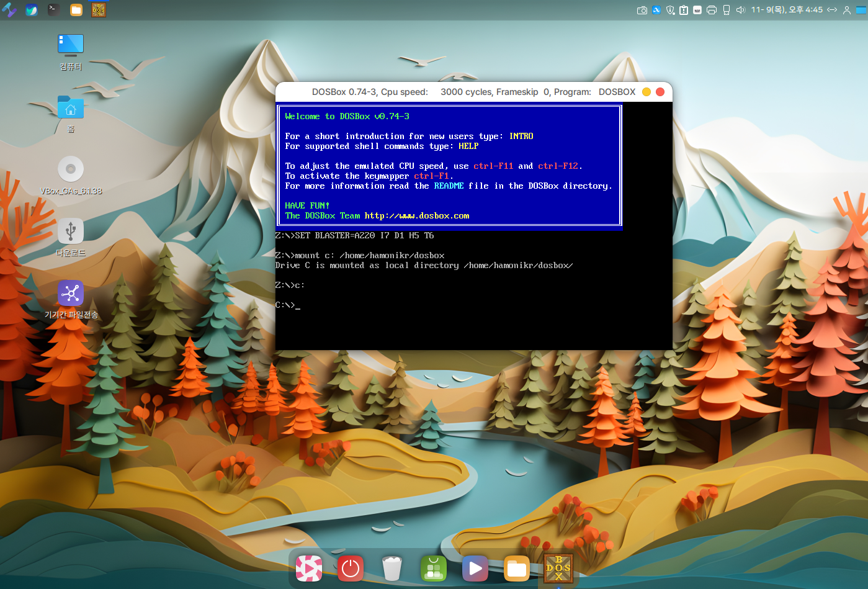
Task: Open the date and time calendar
Action: click(786, 10)
